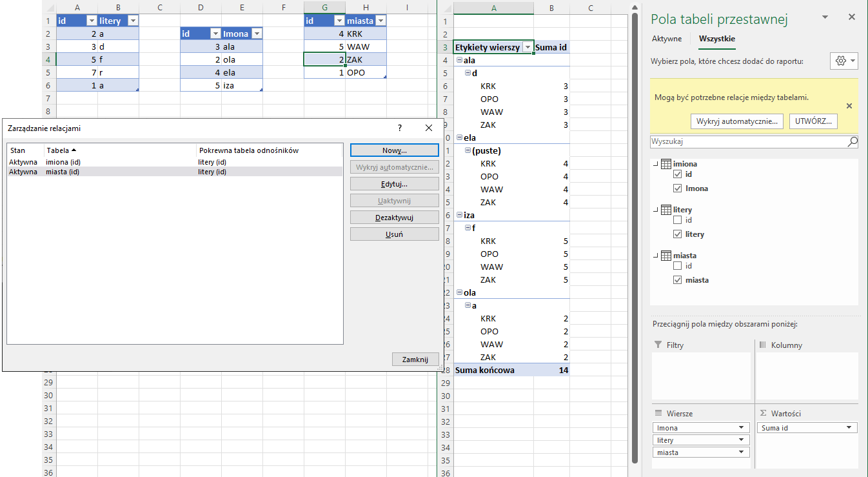Select the cell containing iza in Imona table

pyautogui.click(x=242, y=85)
